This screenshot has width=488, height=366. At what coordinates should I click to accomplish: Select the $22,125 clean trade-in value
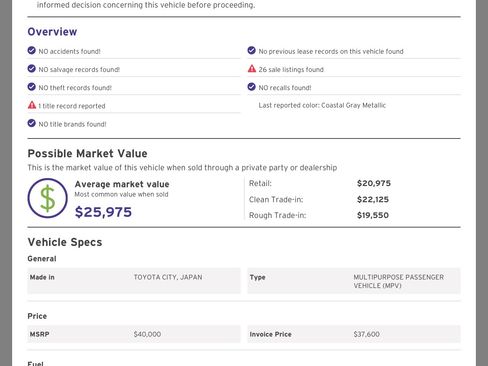(373, 200)
